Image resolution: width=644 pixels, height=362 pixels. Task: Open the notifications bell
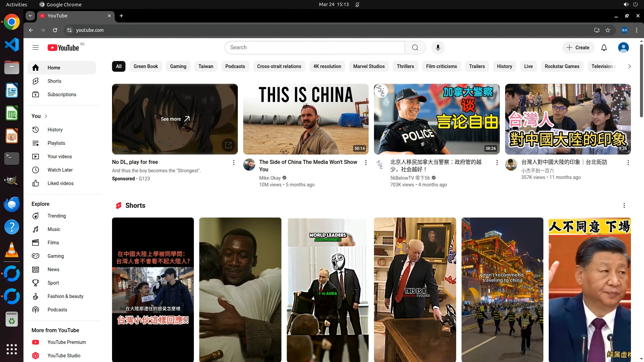[604, 48]
